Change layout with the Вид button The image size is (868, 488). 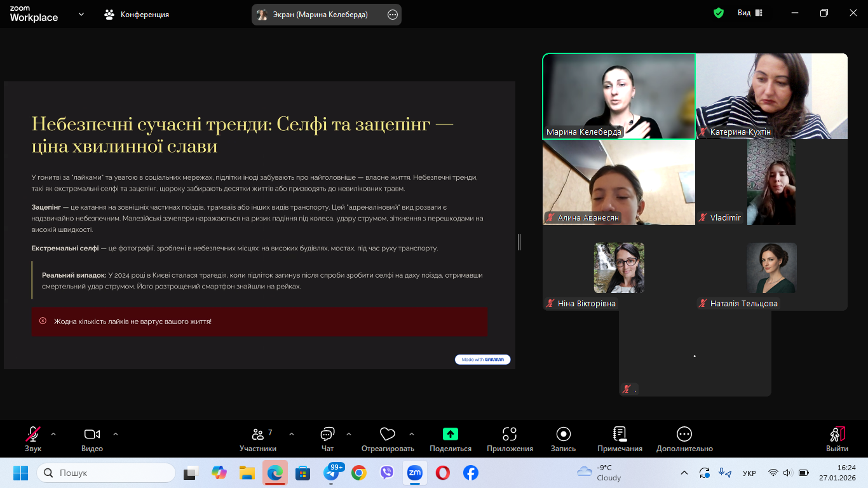pos(750,13)
